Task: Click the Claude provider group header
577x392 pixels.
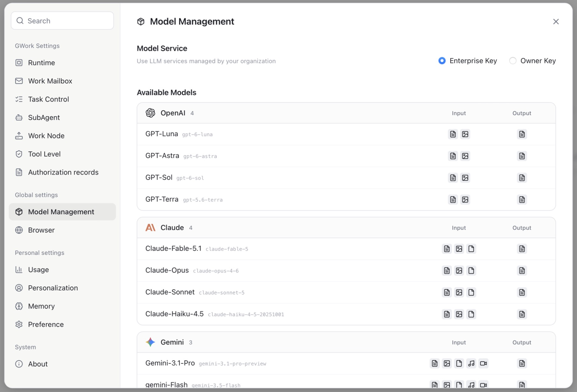Action: coord(346,228)
